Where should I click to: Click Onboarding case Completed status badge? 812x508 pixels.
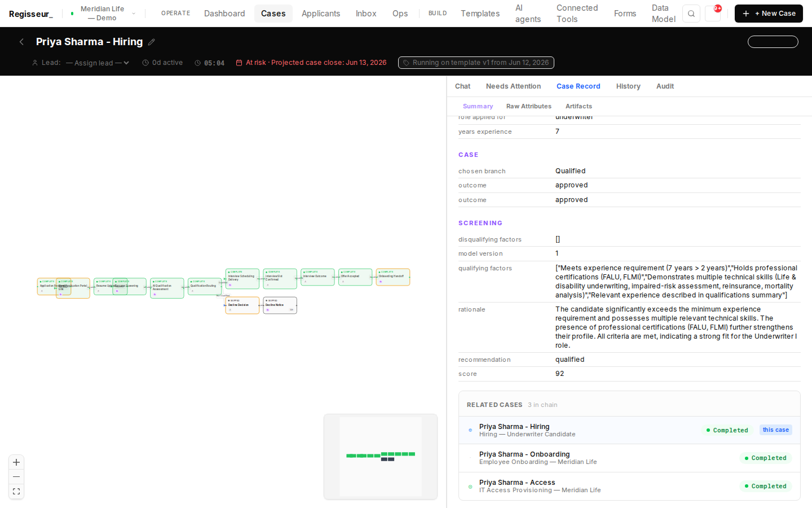(766, 458)
